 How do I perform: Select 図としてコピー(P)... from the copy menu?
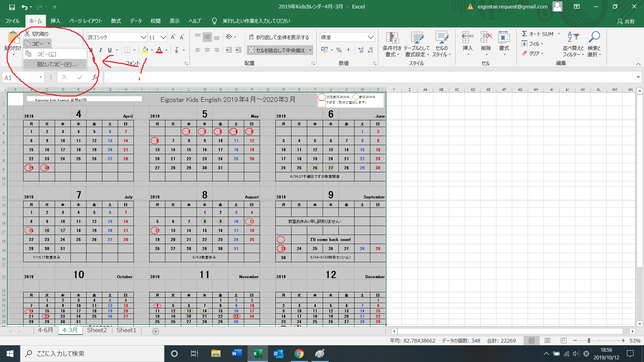(x=55, y=64)
